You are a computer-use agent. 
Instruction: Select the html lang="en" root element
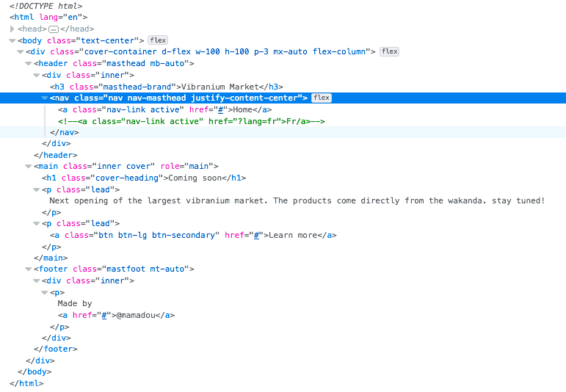[48, 17]
